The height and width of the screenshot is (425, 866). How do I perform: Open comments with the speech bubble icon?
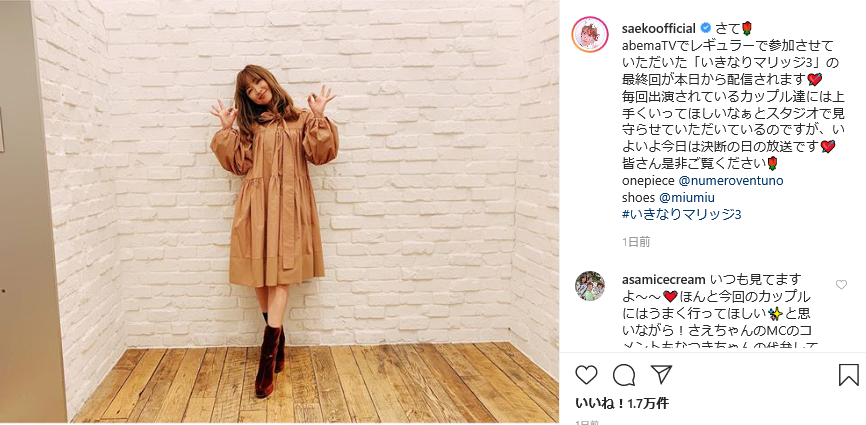tap(624, 375)
